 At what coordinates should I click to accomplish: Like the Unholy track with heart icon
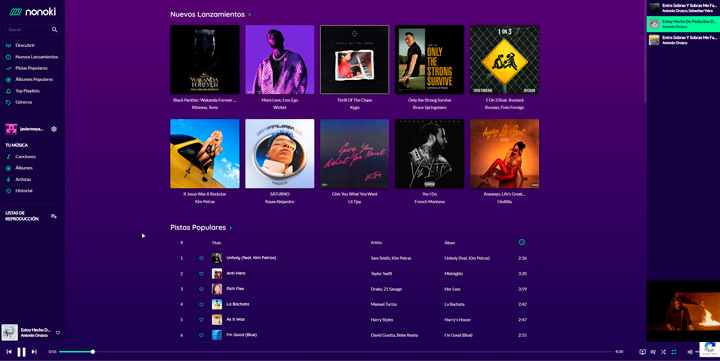[201, 259]
